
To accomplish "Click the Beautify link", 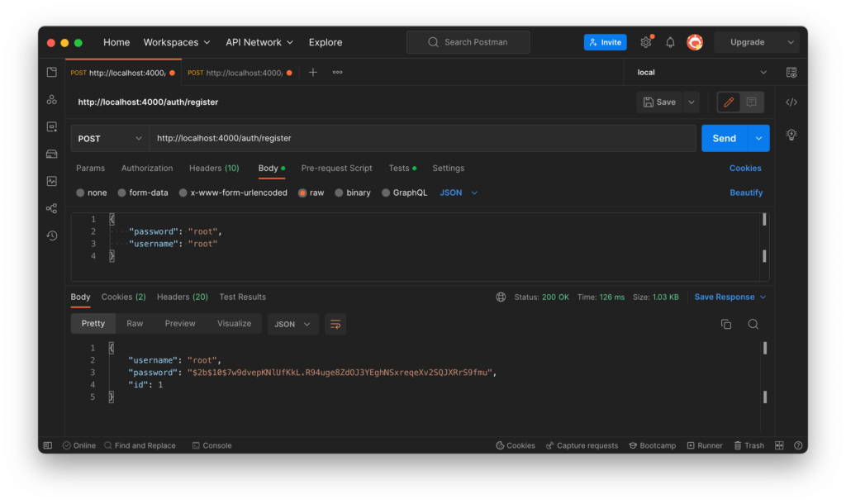I will pyautogui.click(x=746, y=193).
